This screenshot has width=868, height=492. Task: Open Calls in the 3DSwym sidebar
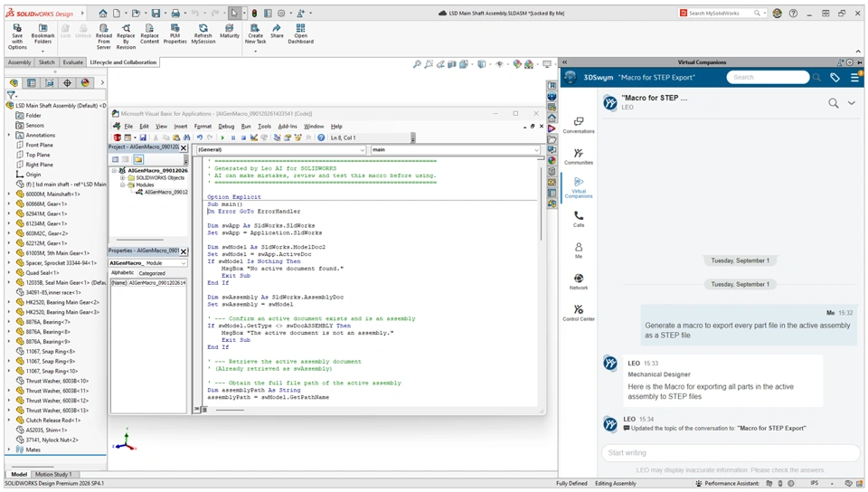pyautogui.click(x=579, y=219)
